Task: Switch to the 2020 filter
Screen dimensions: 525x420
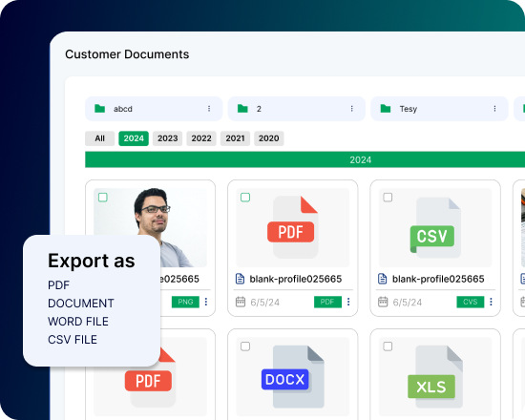Action: (x=269, y=138)
